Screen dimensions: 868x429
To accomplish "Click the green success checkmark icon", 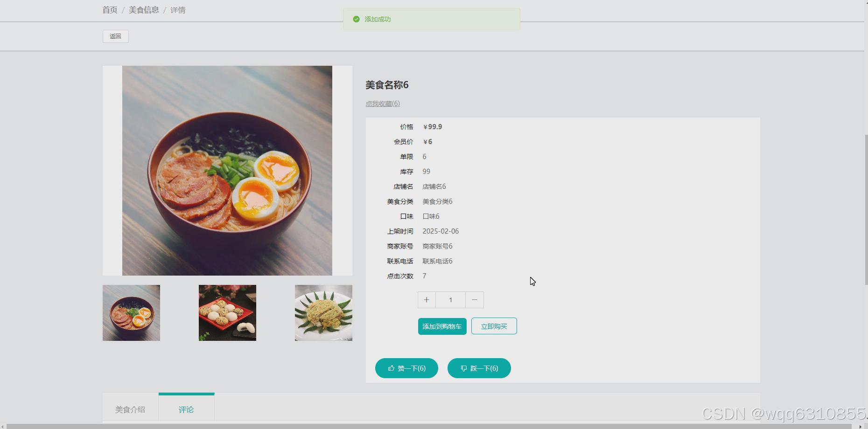I will (x=356, y=19).
